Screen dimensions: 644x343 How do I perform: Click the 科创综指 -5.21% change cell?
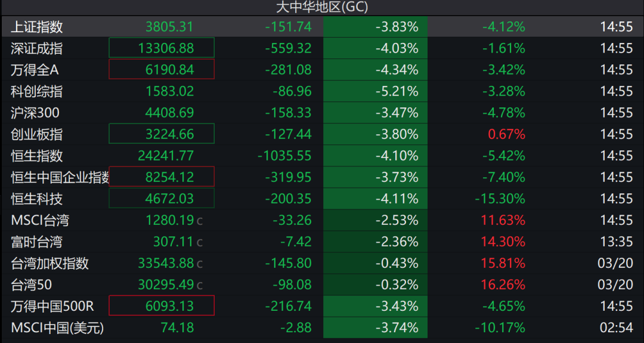[376, 91]
